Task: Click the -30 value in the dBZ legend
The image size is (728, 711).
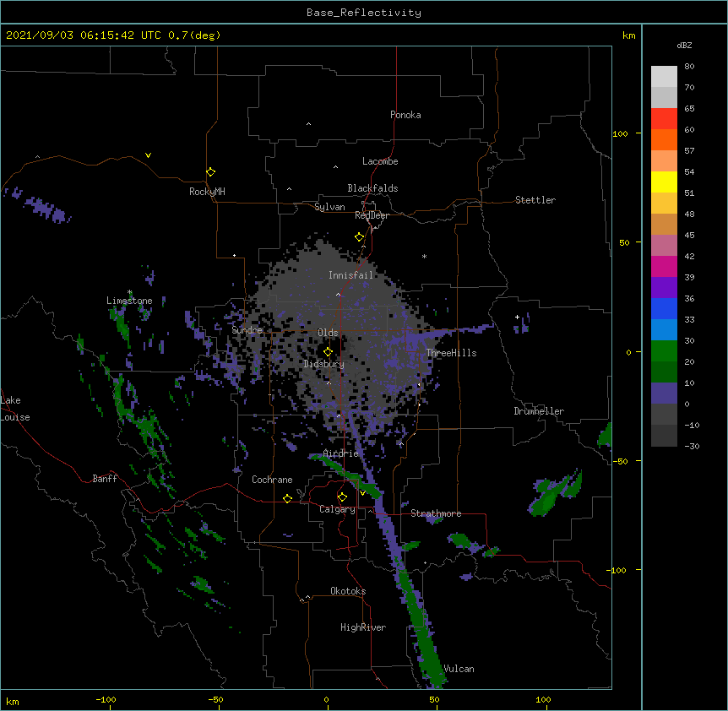Action: (692, 446)
